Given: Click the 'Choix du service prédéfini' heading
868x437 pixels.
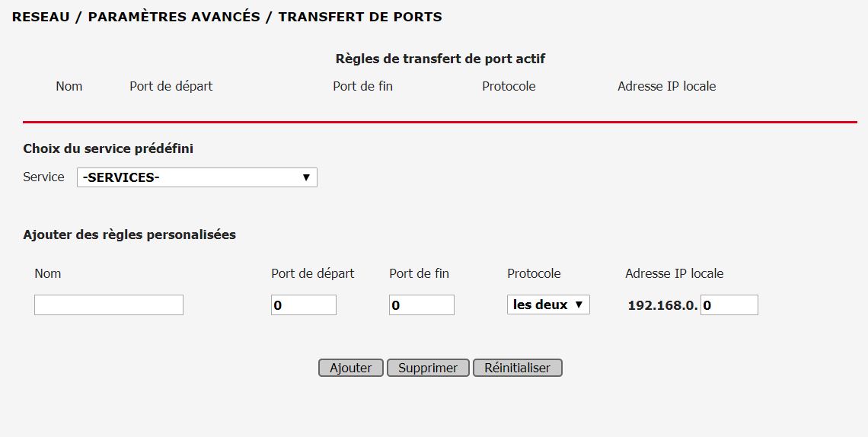Looking at the screenshot, I should (x=108, y=148).
